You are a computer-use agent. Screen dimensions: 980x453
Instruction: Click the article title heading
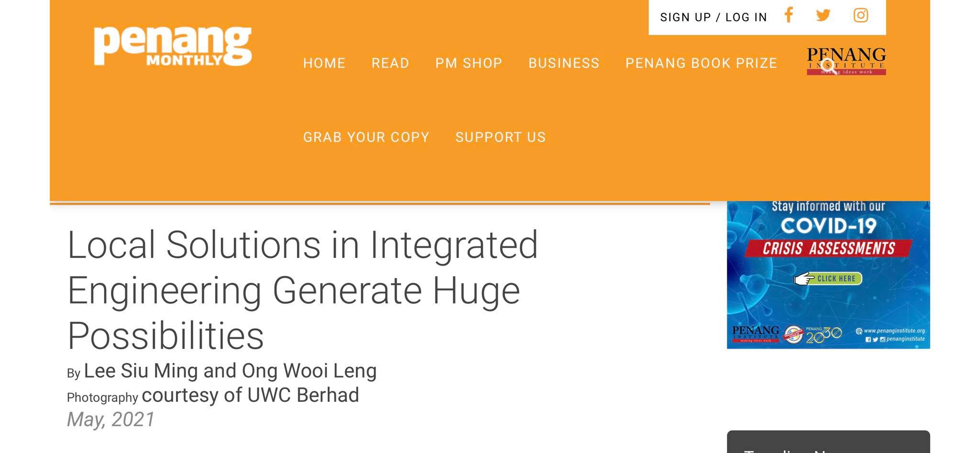pos(303,290)
